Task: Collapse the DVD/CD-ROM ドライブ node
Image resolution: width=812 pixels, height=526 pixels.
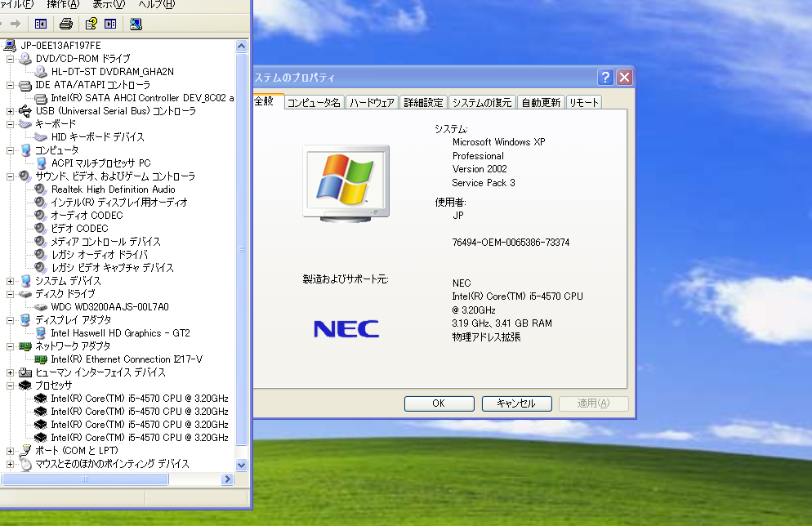Action: point(10,59)
